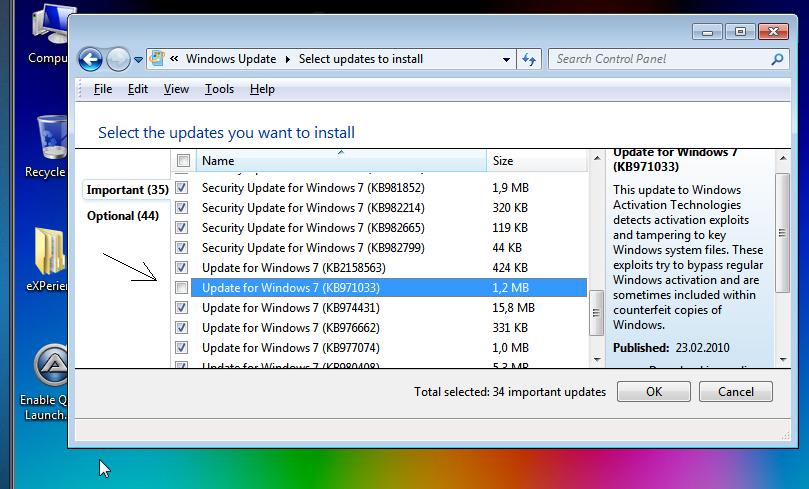The image size is (809, 489).
Task: Click the address bar Refresh icon
Action: [x=529, y=59]
